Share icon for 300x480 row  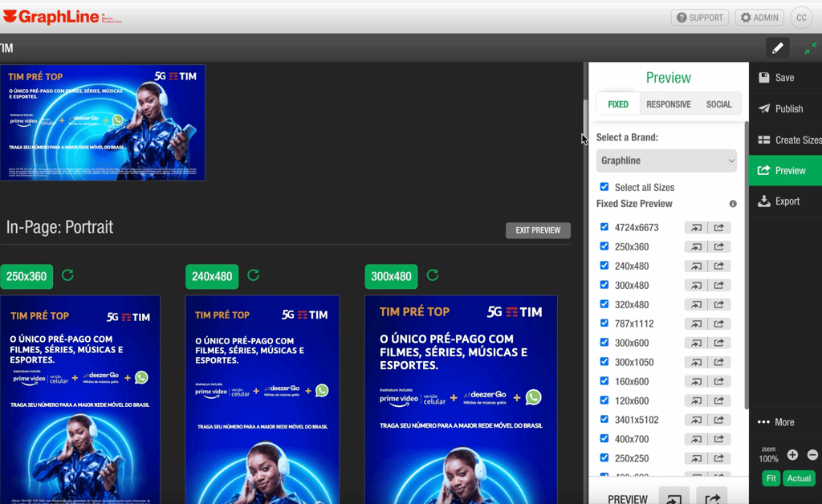pos(718,286)
